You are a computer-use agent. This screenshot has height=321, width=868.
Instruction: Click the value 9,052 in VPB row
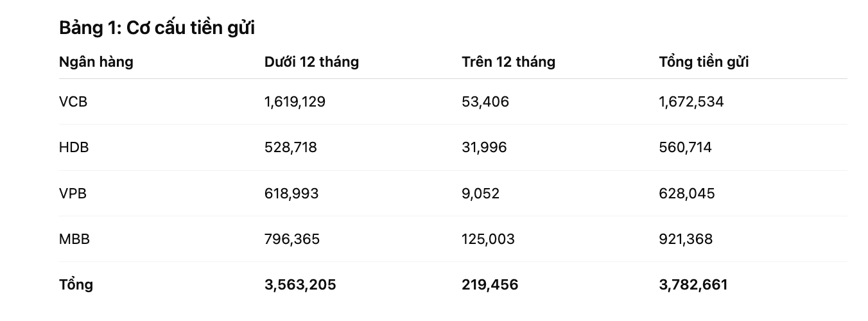[480, 193]
